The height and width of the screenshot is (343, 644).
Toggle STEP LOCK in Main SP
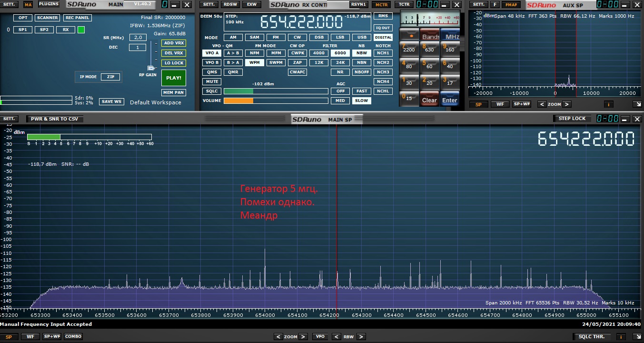pos(572,119)
